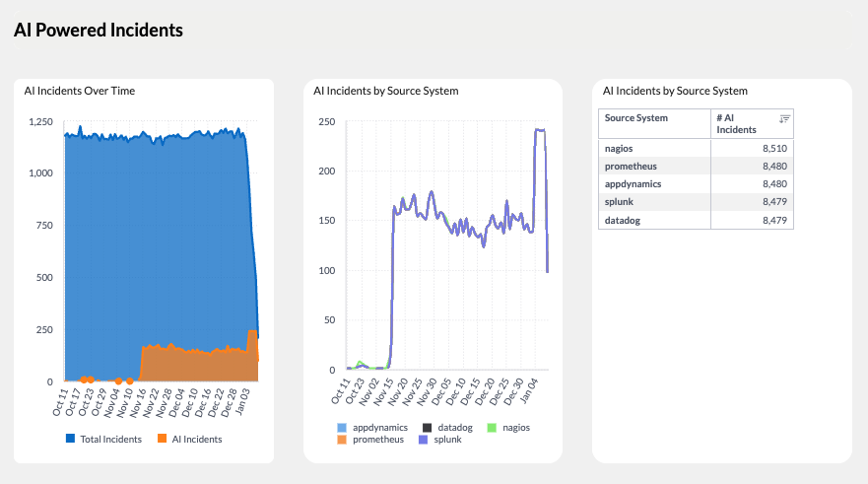
Task: Select the splunk table row label
Action: 619,201
